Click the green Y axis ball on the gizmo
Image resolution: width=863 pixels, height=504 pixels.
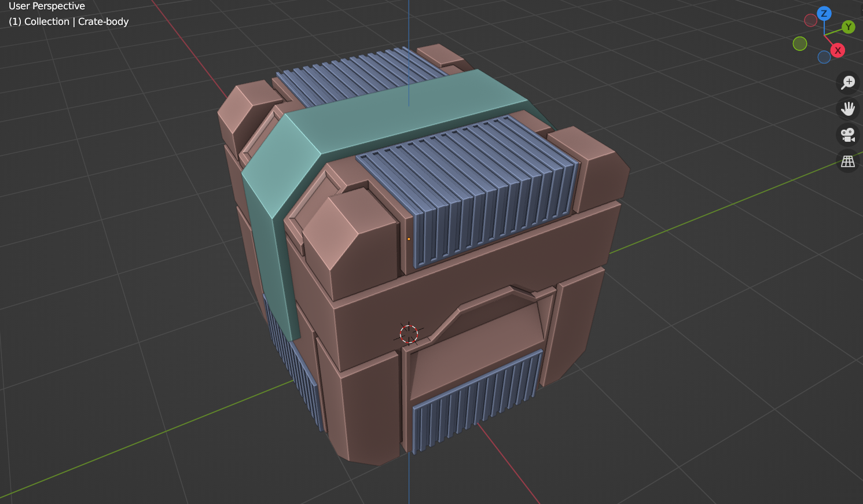pos(848,27)
